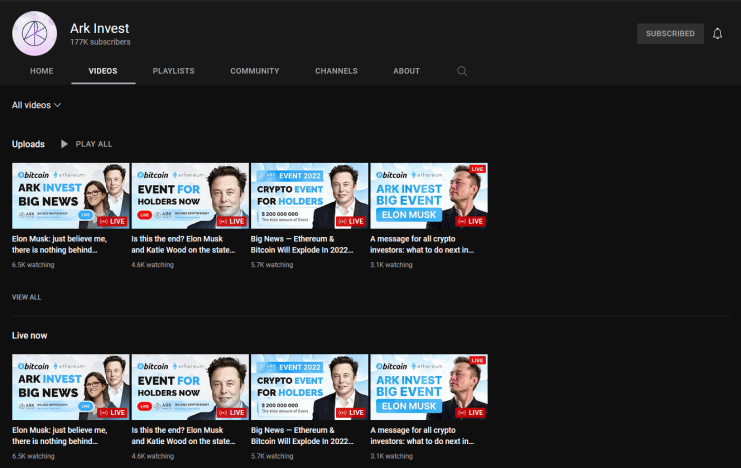Go to the Channels tab
Screen dimensions: 741x468
pos(336,71)
